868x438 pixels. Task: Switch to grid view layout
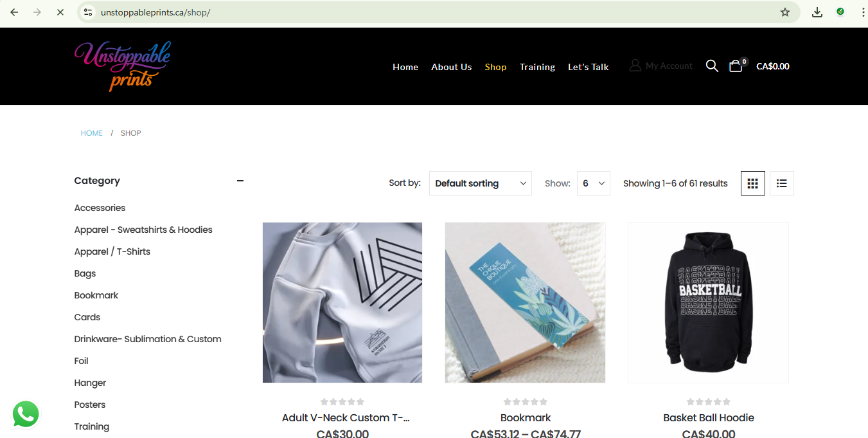click(753, 183)
